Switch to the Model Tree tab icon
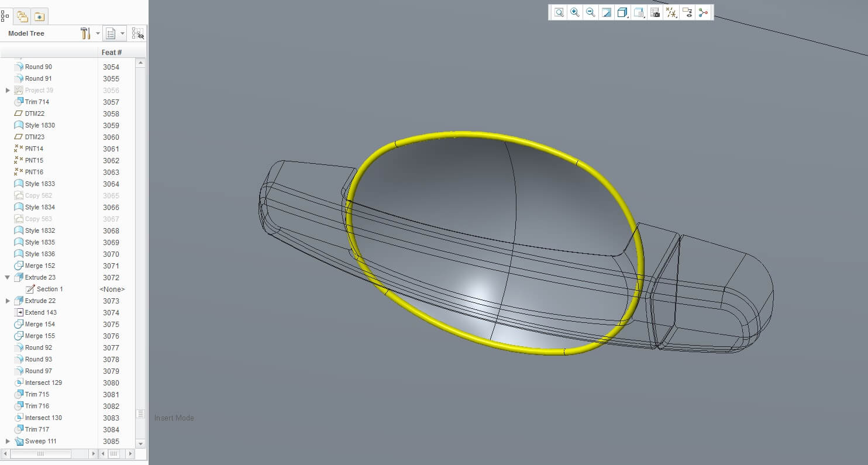Image resolution: width=868 pixels, height=465 pixels. point(5,16)
